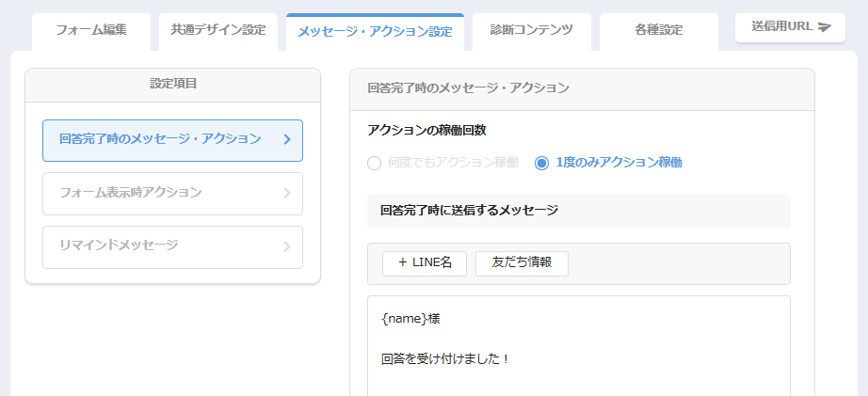Image resolution: width=868 pixels, height=396 pixels.
Task: Open the フォーム編集 tab
Action: [91, 32]
